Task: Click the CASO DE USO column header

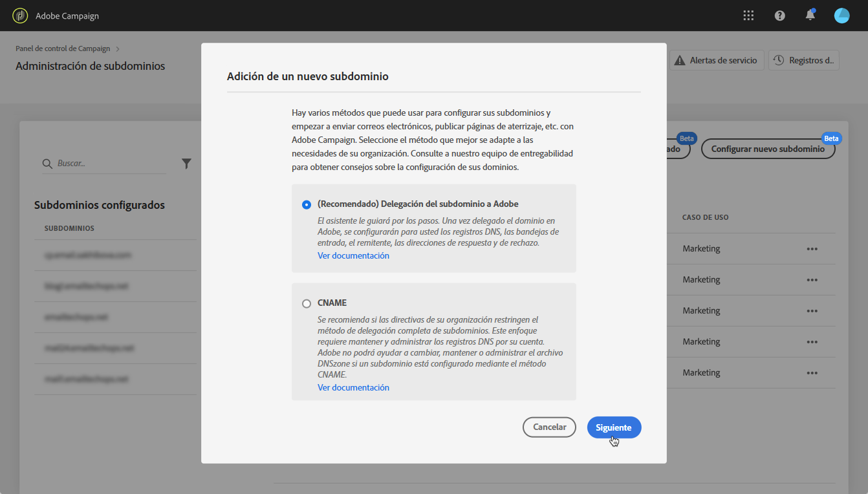Action: (x=706, y=217)
